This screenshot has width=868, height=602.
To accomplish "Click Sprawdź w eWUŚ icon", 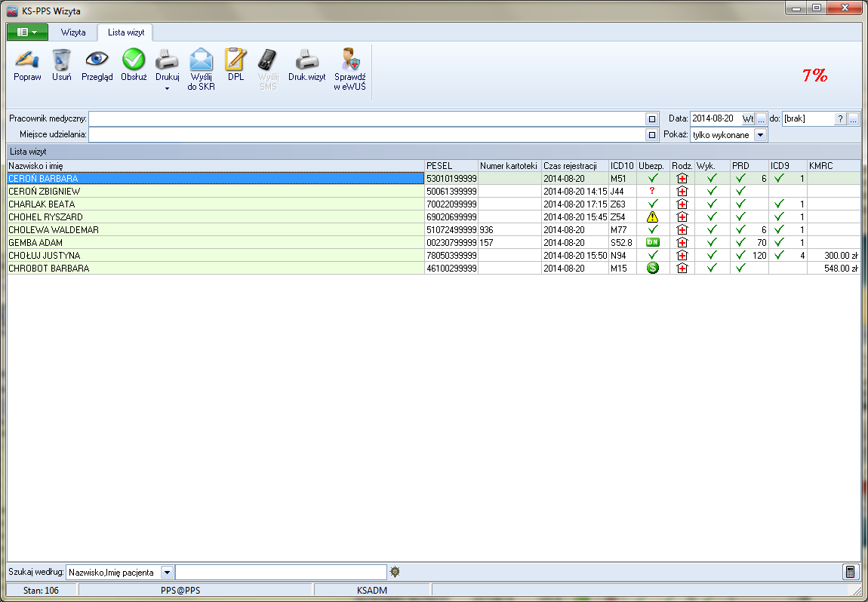I will (349, 60).
